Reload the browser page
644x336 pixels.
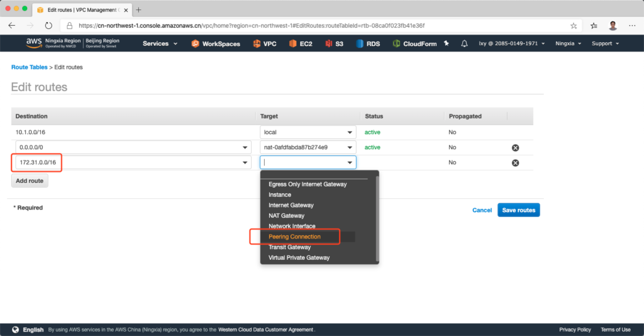tap(48, 26)
